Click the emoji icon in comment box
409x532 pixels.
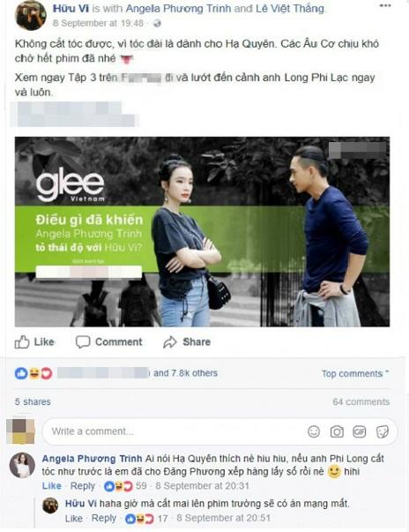(314, 431)
